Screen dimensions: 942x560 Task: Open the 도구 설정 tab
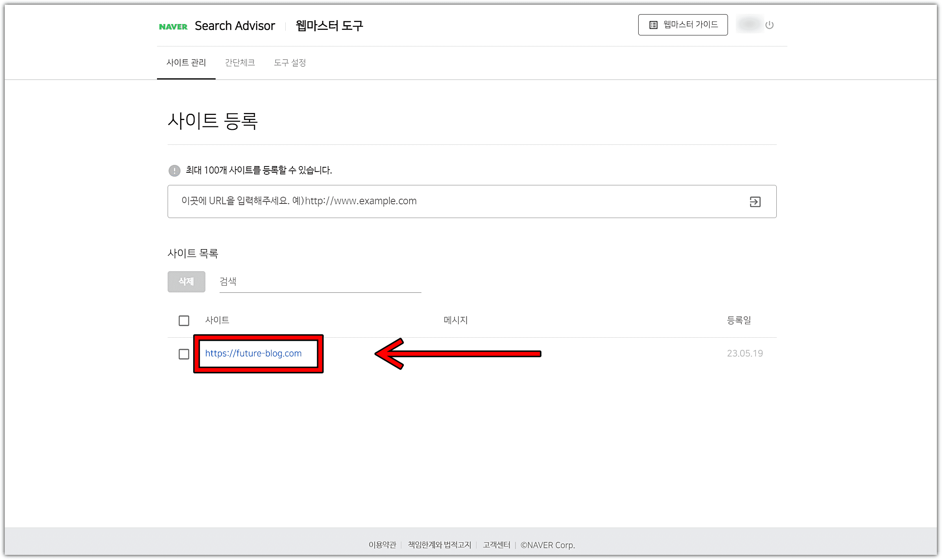[290, 63]
